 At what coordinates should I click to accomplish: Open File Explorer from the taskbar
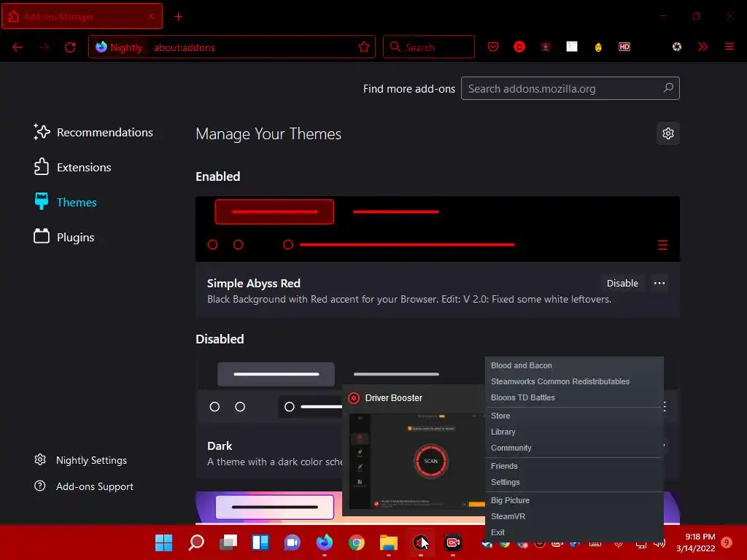click(388, 542)
